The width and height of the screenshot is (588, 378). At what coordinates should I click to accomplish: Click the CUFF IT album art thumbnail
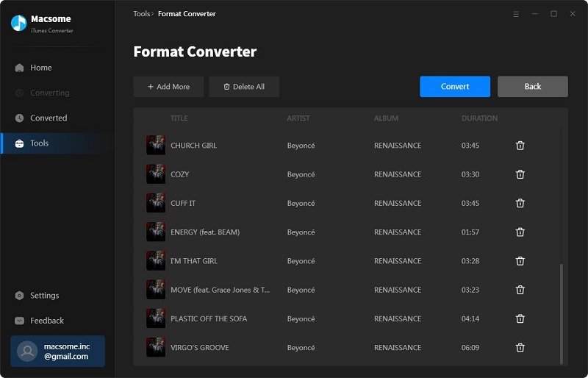click(156, 203)
